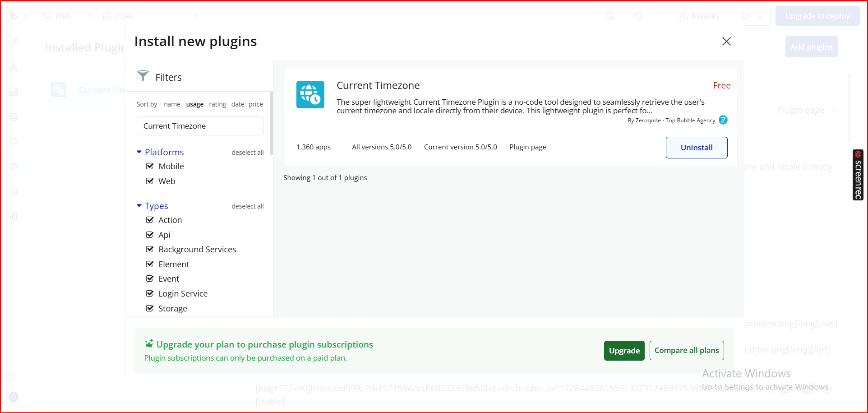The height and width of the screenshot is (413, 868).
Task: Sort plugins by rating
Action: (x=217, y=104)
